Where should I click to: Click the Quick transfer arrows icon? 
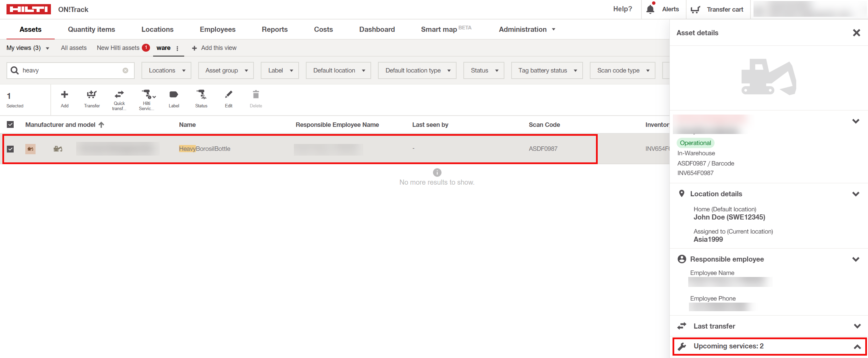(119, 94)
